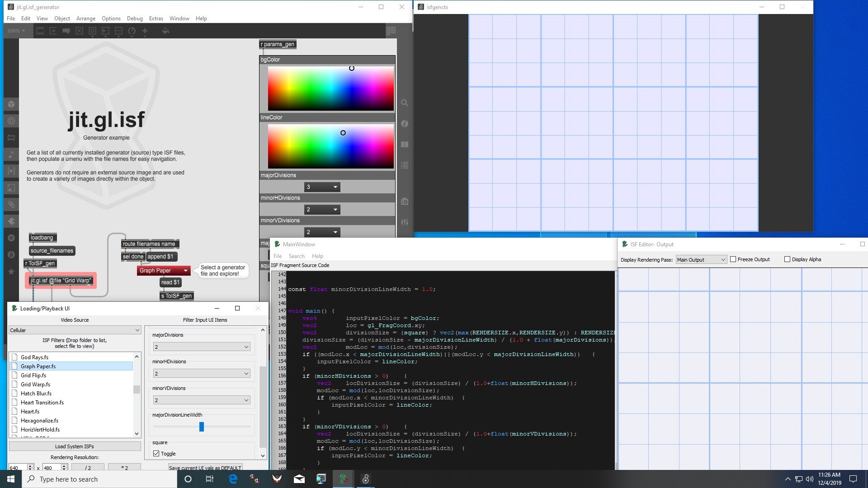Open the Extras menu in jit.gl.isf
Screen dimensions: 868x488
coord(155,19)
